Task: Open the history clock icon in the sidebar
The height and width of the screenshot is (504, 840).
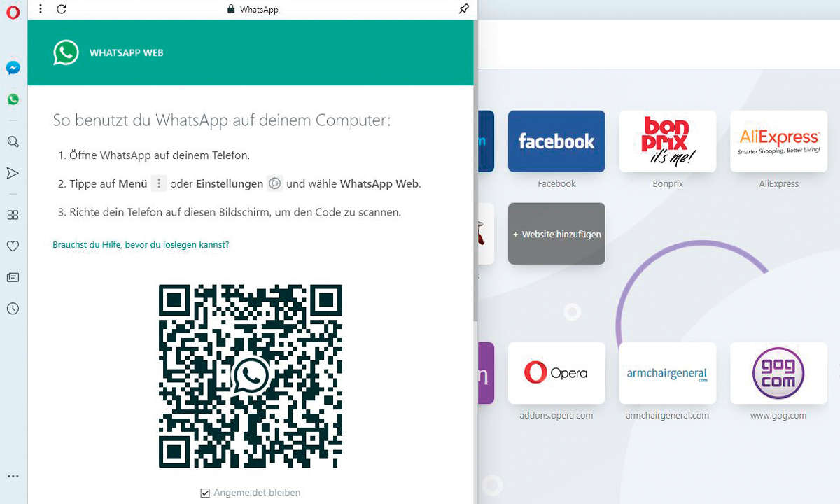Action: (x=13, y=309)
